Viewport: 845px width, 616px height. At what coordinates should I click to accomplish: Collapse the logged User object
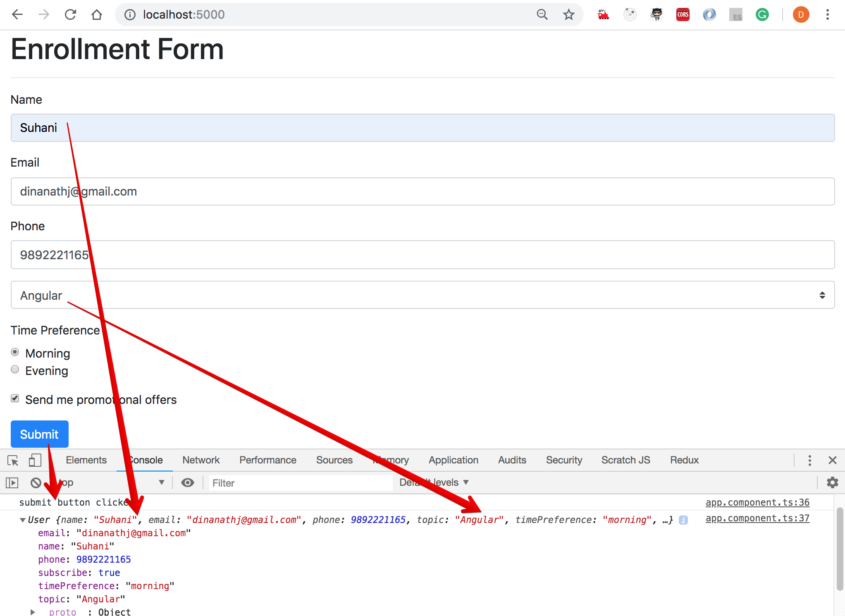23,520
